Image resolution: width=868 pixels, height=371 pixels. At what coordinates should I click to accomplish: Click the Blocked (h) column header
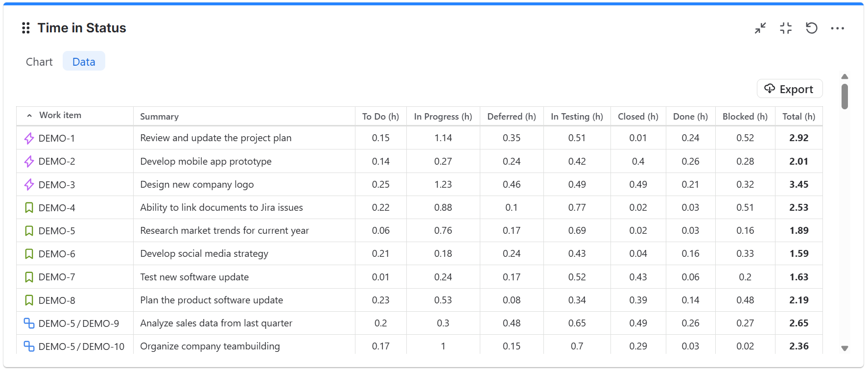[745, 117]
